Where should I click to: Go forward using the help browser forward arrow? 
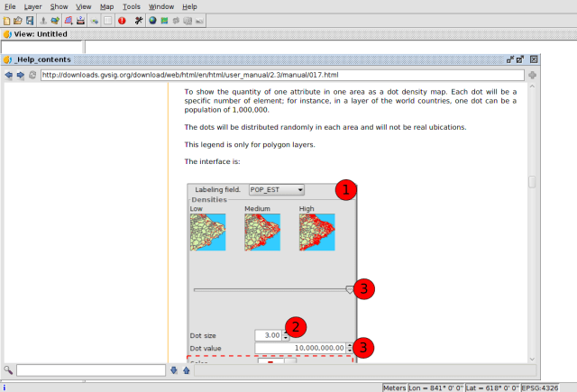(20, 75)
